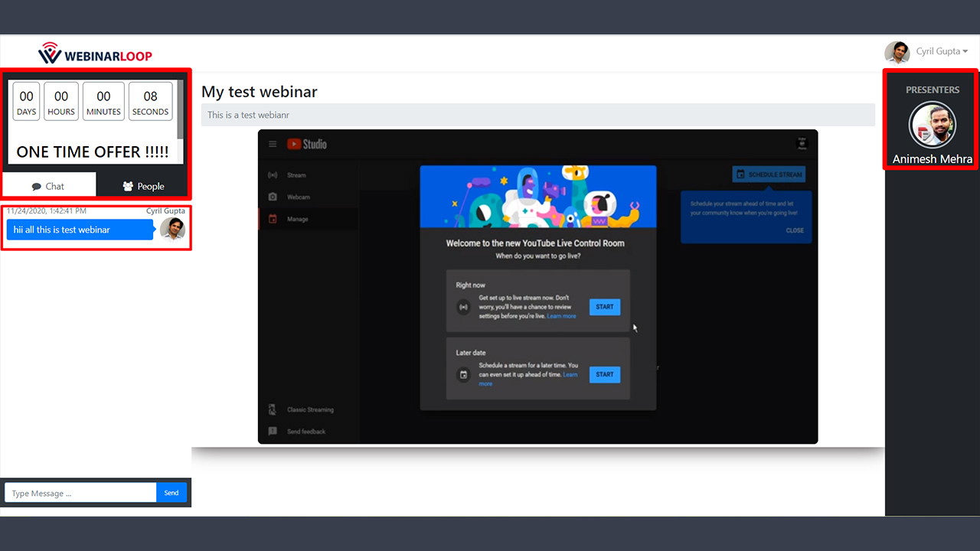The image size is (980, 551).
Task: Click the calendar icon in Later date card
Action: coord(462,375)
